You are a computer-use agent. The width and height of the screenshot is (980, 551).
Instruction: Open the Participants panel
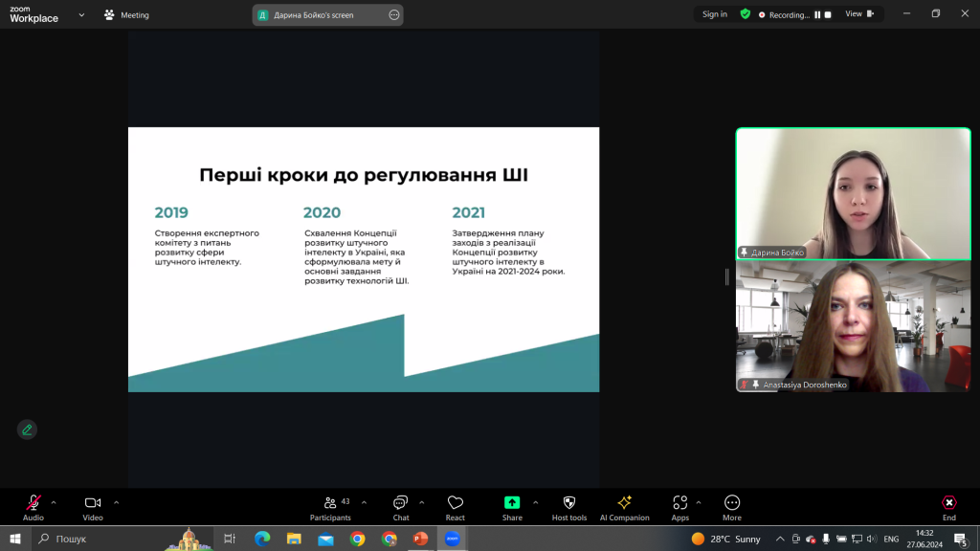(x=330, y=508)
